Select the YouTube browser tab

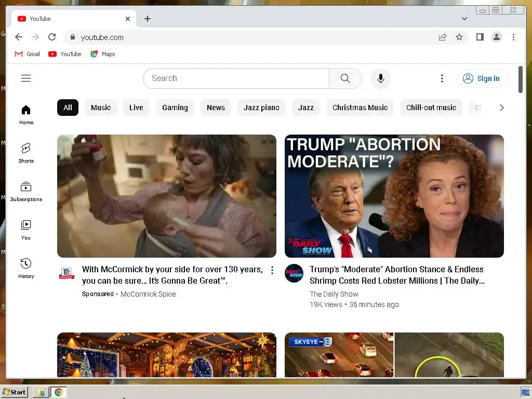pyautogui.click(x=73, y=19)
